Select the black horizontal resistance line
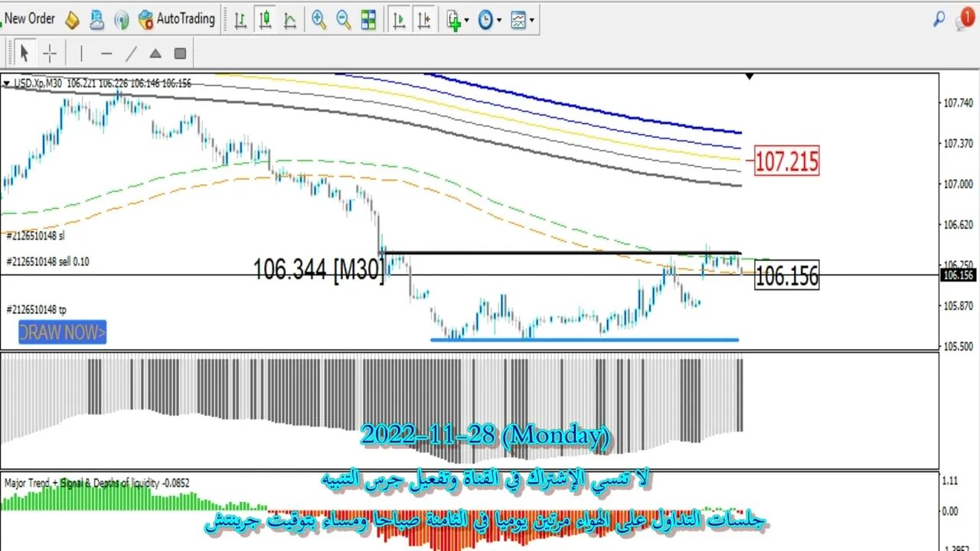Viewport: 980px width, 551px height. 560,253
